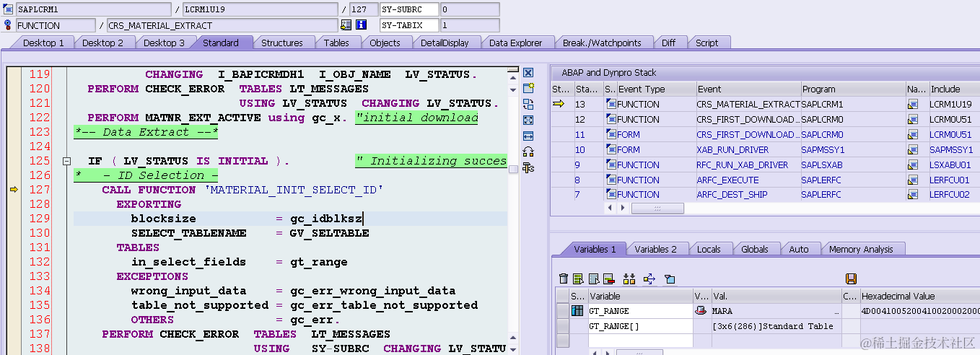Click navigation icon in SAPMSSY1 stack row
980x355 pixels.
tap(913, 149)
